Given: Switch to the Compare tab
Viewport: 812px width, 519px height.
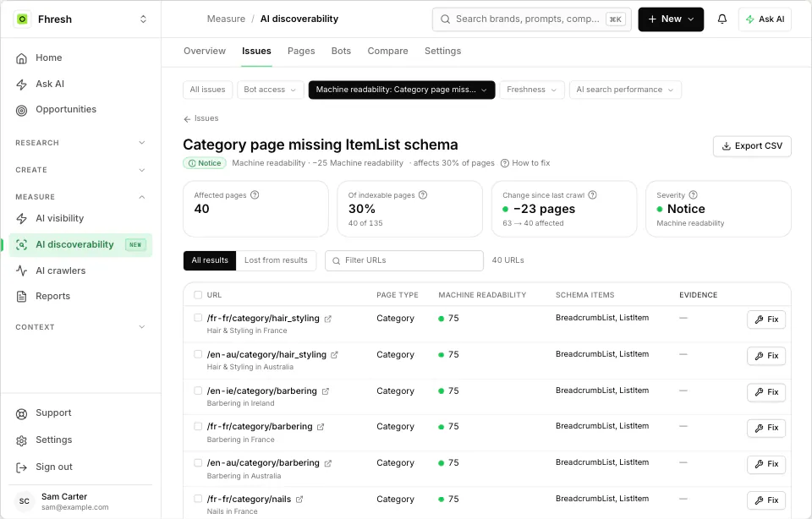Looking at the screenshot, I should (387, 51).
